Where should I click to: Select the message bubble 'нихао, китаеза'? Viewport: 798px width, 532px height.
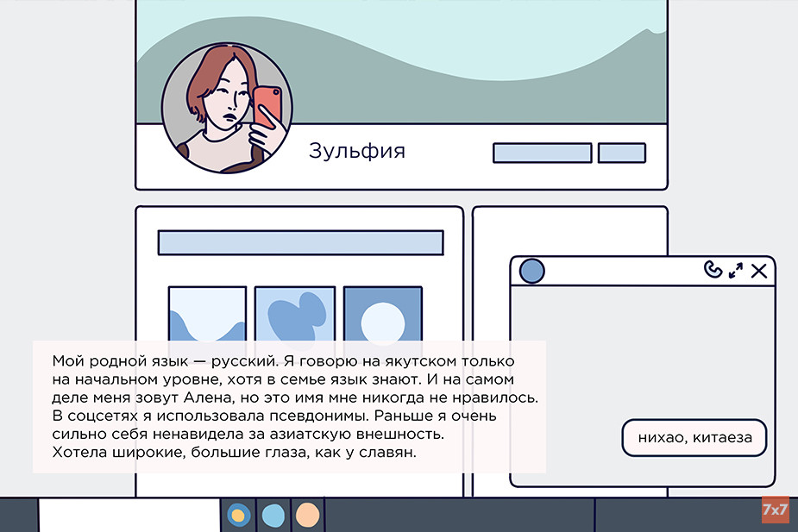[694, 438]
